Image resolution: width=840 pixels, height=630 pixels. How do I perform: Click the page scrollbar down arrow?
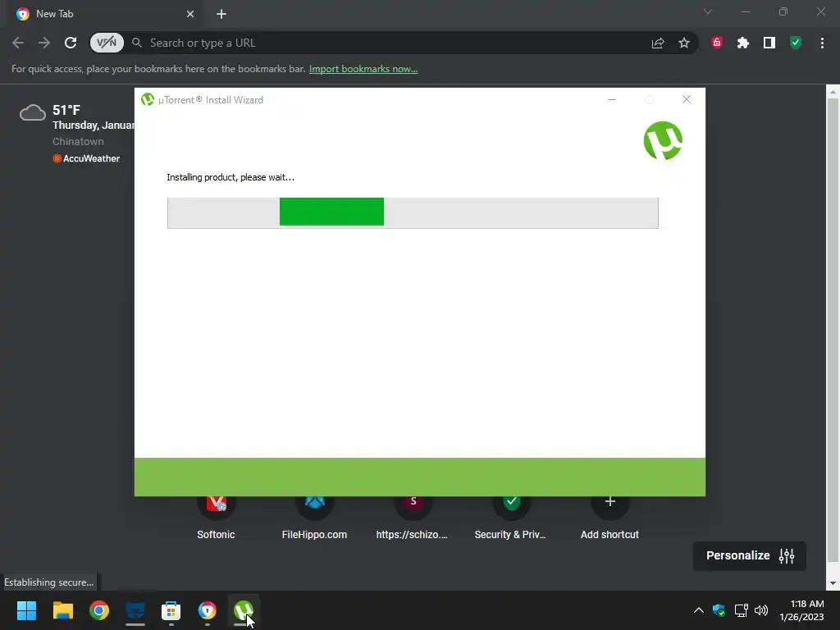click(833, 583)
